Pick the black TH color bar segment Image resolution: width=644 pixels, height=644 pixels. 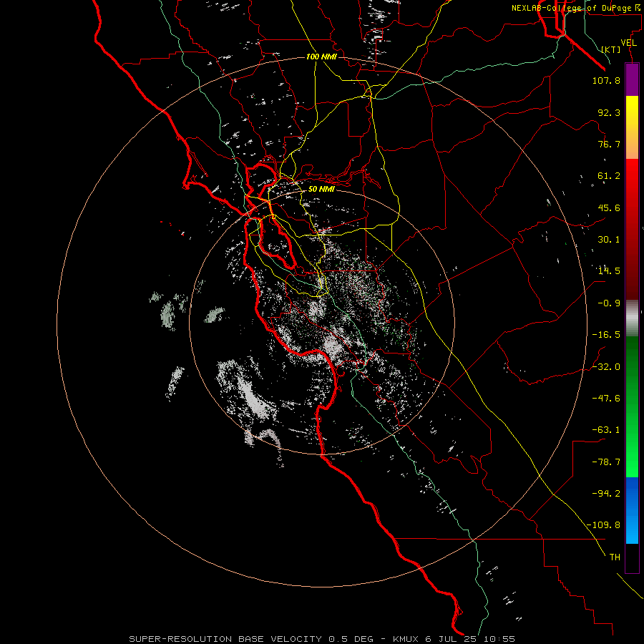tap(632, 558)
